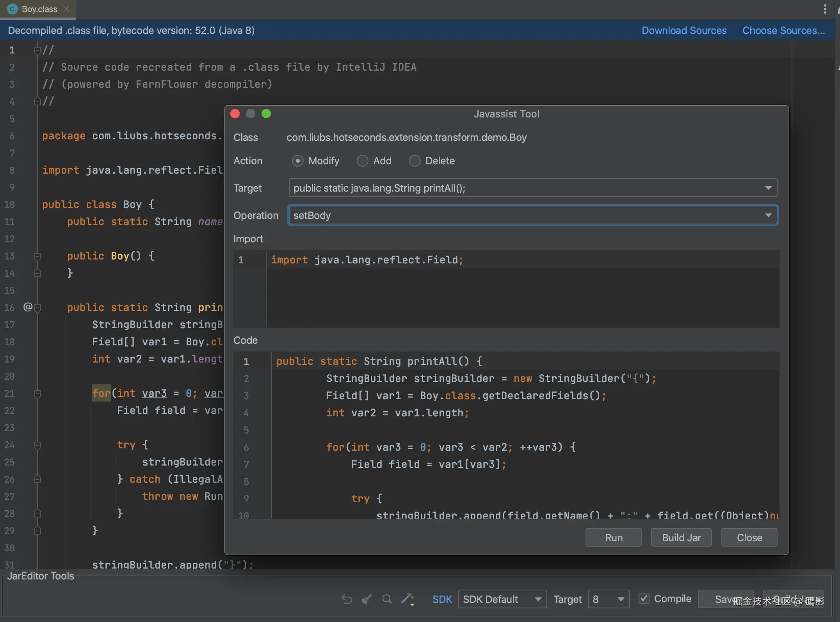The image size is (840, 622).
Task: Click the @ gutter icon on line 16
Action: (28, 307)
